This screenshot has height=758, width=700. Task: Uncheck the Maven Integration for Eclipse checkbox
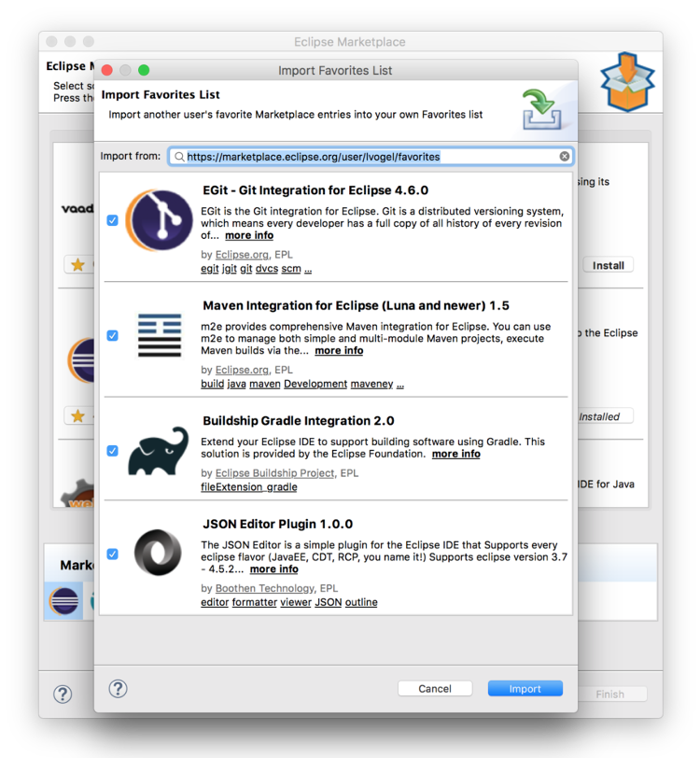(x=112, y=335)
